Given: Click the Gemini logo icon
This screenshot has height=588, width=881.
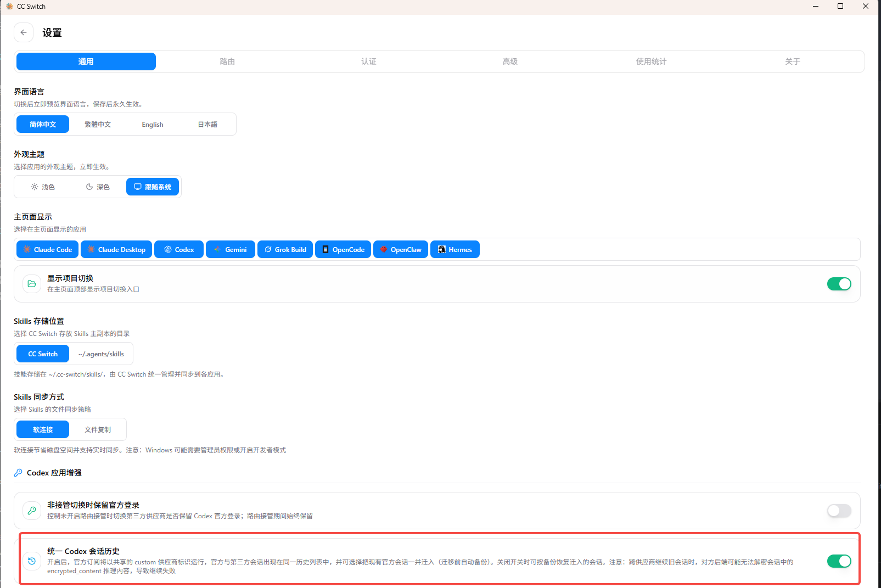Looking at the screenshot, I should coord(218,249).
